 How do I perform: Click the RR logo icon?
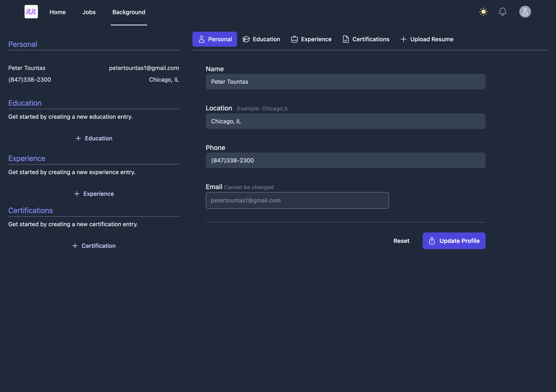click(x=31, y=12)
